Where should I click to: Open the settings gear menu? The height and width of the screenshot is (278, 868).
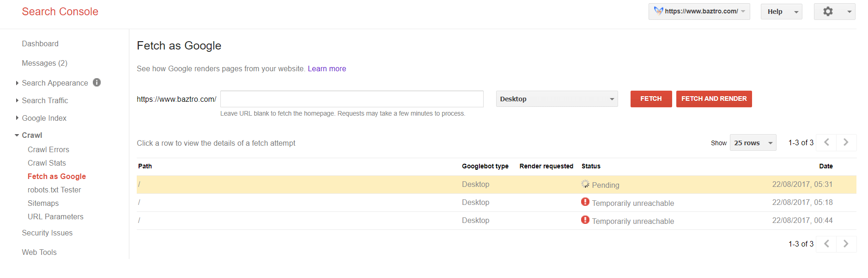pos(834,12)
